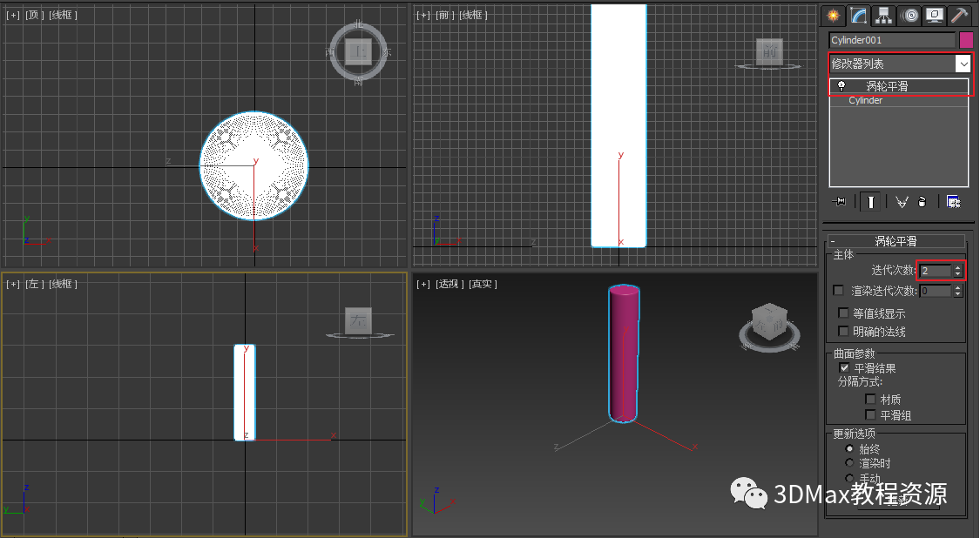
Task: Open the [+] menu of the perspective viewport
Action: click(423, 285)
